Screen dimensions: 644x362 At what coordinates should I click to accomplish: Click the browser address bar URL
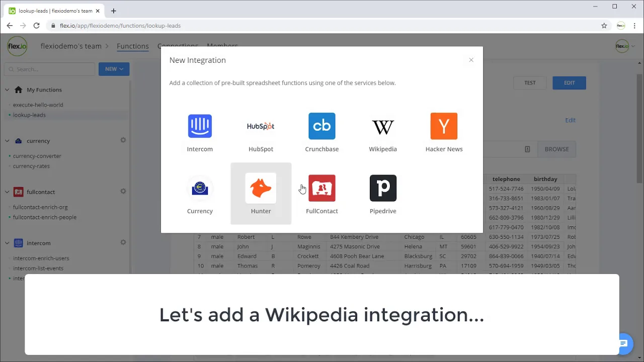120,26
